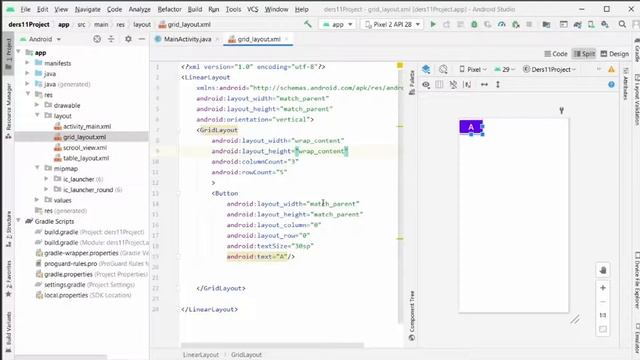This screenshot has height=360, width=640.
Task: Open the Resource Manager tool window
Action: point(9,111)
